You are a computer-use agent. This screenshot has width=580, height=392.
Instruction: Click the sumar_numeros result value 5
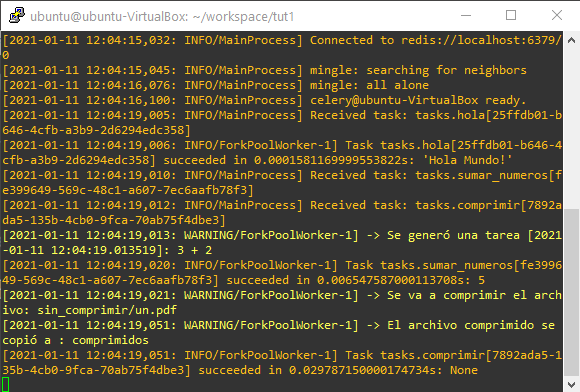pyautogui.click(x=481, y=280)
